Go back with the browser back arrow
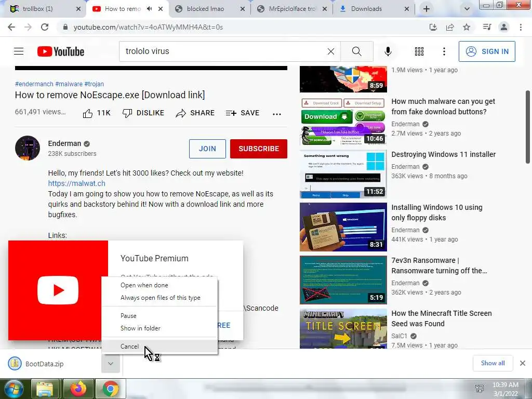 click(x=11, y=27)
